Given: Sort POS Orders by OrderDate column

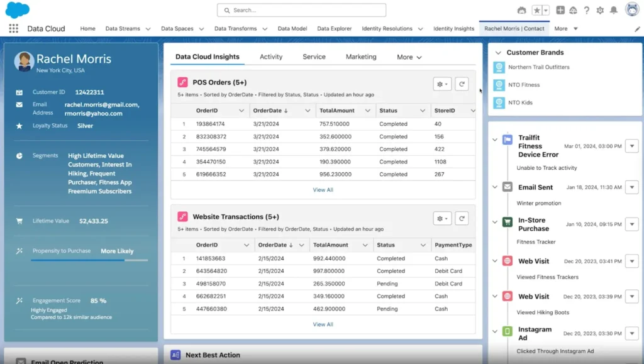Looking at the screenshot, I should [x=270, y=111].
